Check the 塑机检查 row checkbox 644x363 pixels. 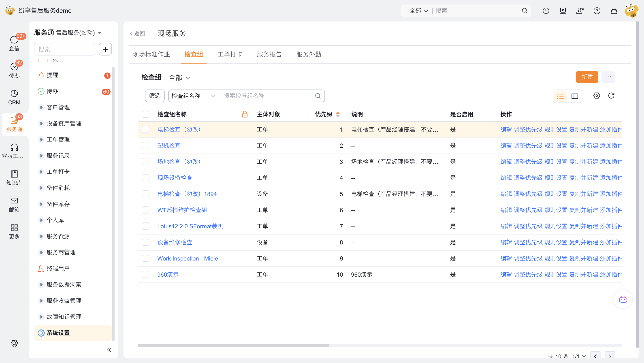click(145, 145)
